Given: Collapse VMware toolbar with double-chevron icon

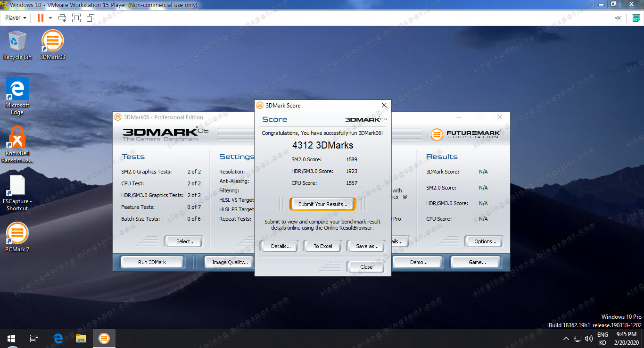Looking at the screenshot, I should tap(618, 18).
